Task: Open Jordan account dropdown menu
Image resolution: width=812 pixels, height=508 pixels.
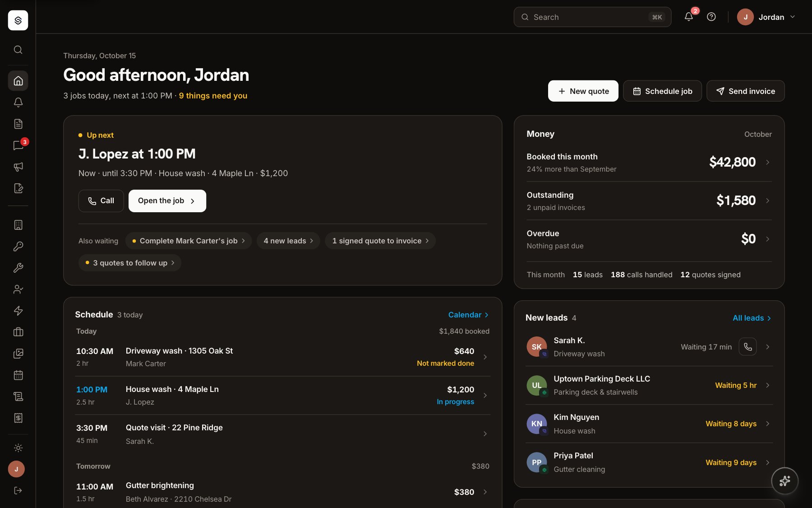Action: [x=766, y=17]
